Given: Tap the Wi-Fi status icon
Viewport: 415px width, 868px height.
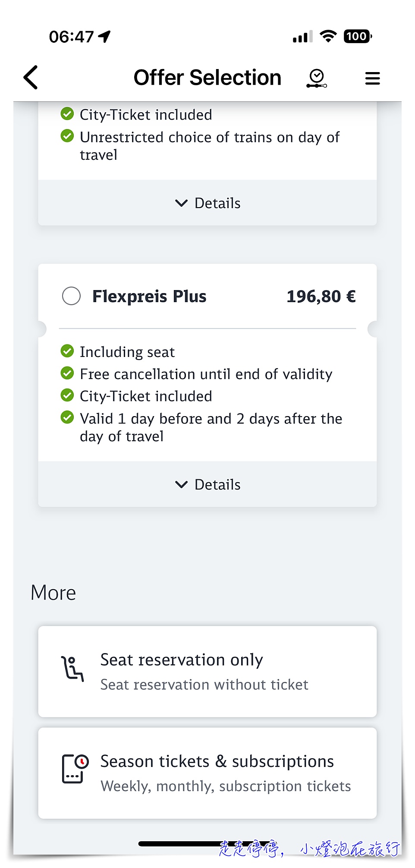Looking at the screenshot, I should [328, 36].
